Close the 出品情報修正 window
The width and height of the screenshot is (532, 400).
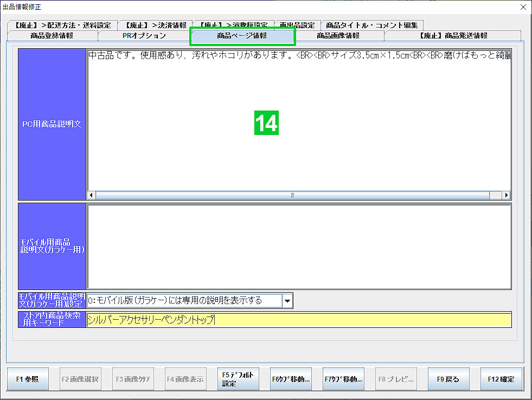(x=523, y=7)
